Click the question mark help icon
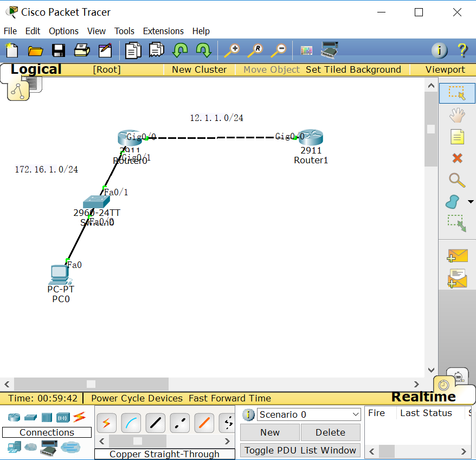This screenshot has width=476, height=460. (x=462, y=50)
